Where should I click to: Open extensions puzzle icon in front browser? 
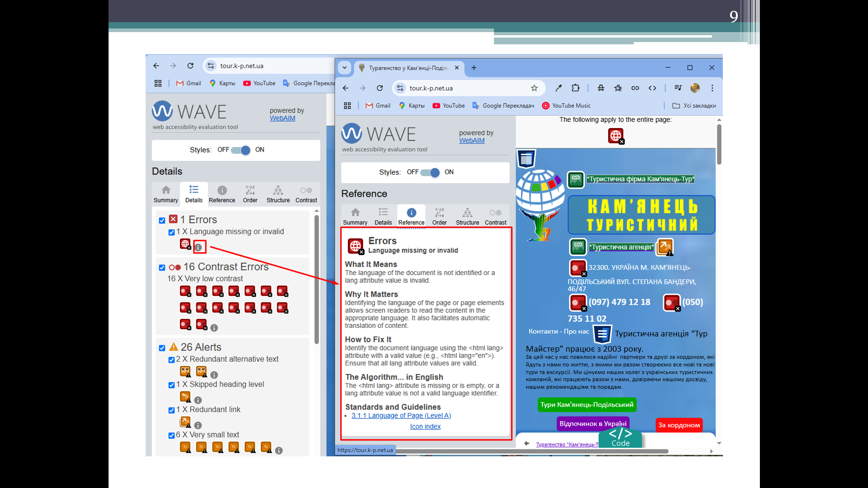(x=575, y=88)
